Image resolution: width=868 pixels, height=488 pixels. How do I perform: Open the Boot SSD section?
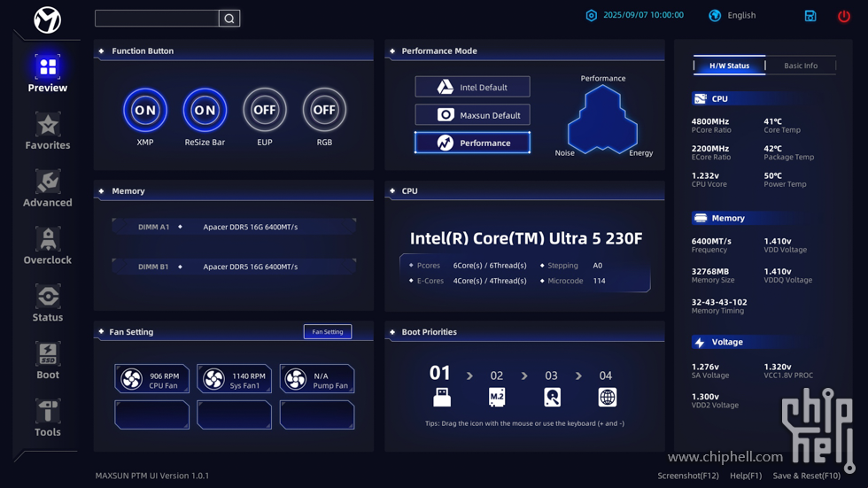point(48,360)
